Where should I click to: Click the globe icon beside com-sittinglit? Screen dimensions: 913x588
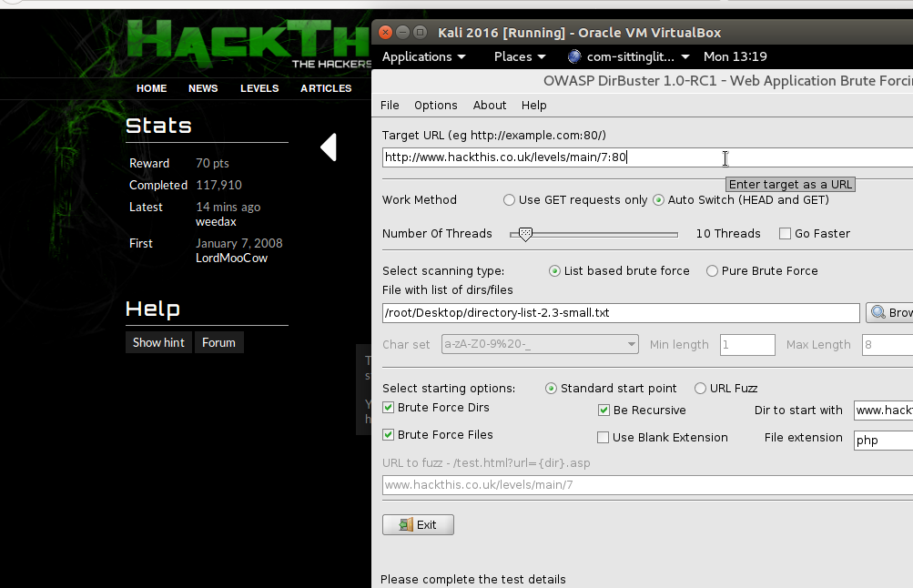574,56
